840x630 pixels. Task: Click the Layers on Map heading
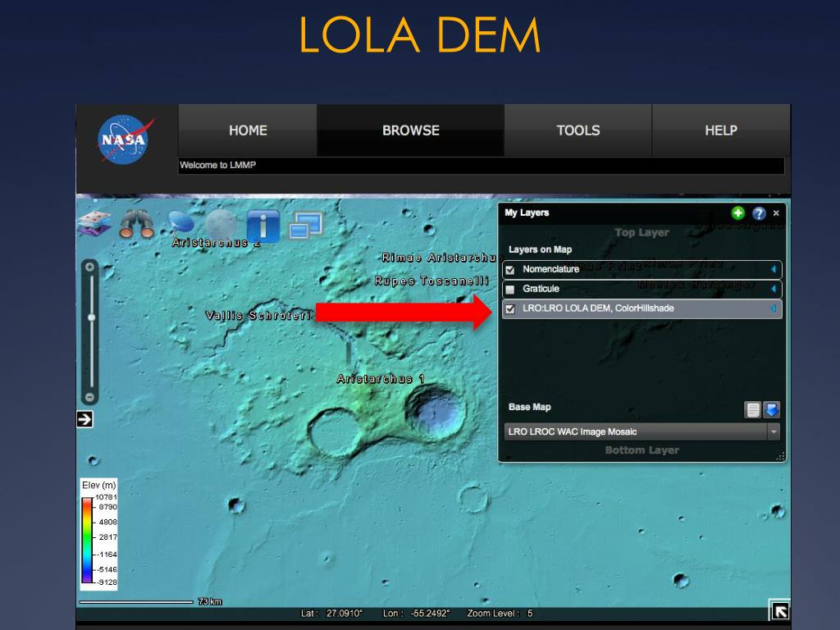point(540,249)
